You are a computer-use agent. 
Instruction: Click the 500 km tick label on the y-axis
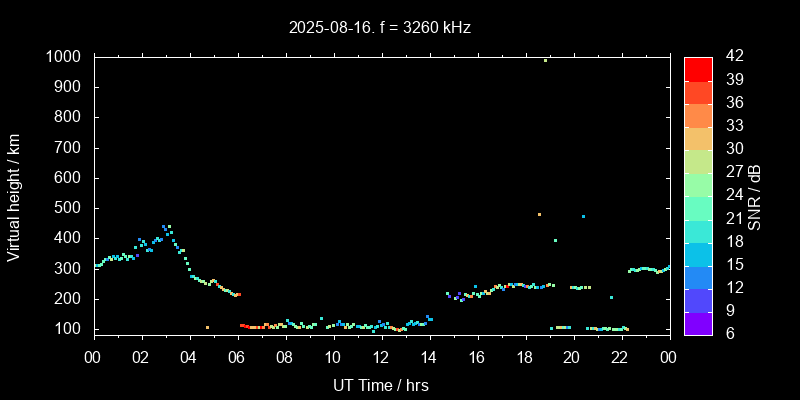[x=69, y=208]
